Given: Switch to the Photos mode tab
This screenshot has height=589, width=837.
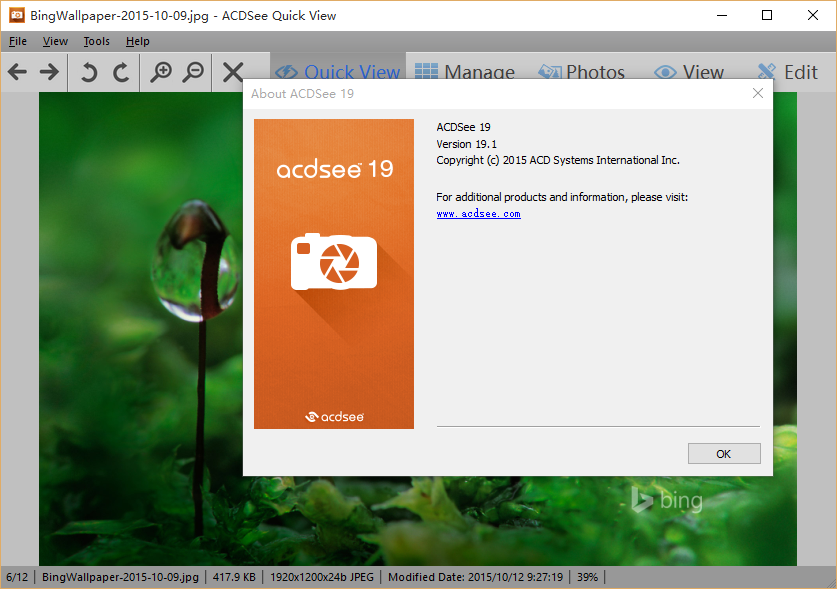Looking at the screenshot, I should (581, 72).
